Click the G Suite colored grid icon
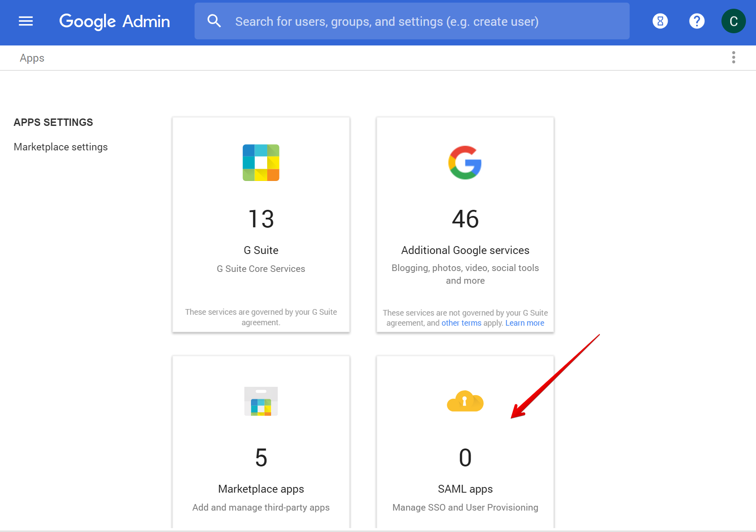Viewport: 756px width, 532px height. 261,162
